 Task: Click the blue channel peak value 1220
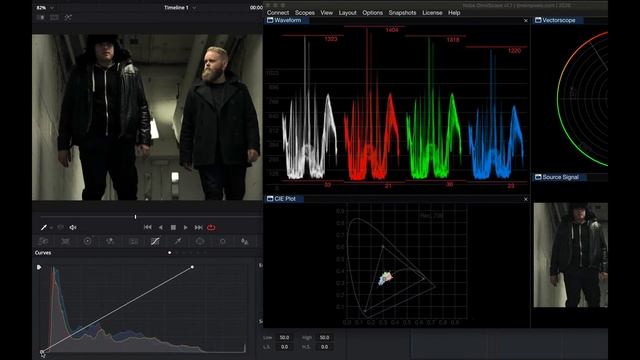coord(514,51)
